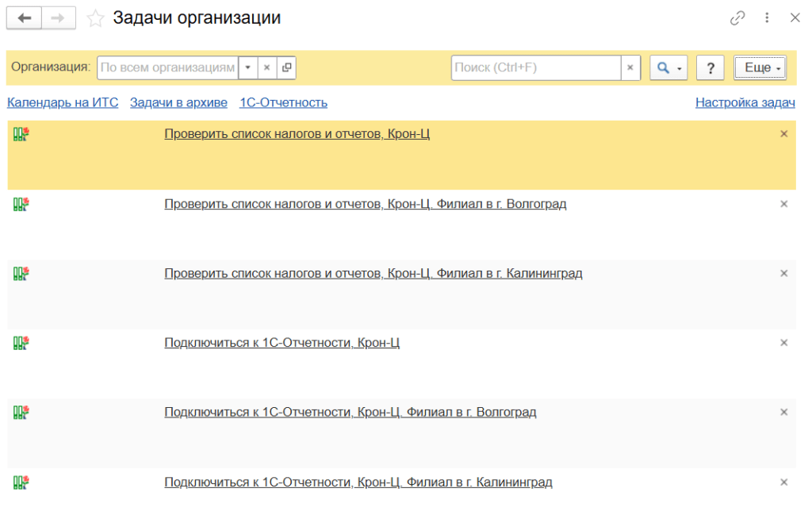Clear the Организация field with x
The image size is (812, 523).
click(267, 68)
